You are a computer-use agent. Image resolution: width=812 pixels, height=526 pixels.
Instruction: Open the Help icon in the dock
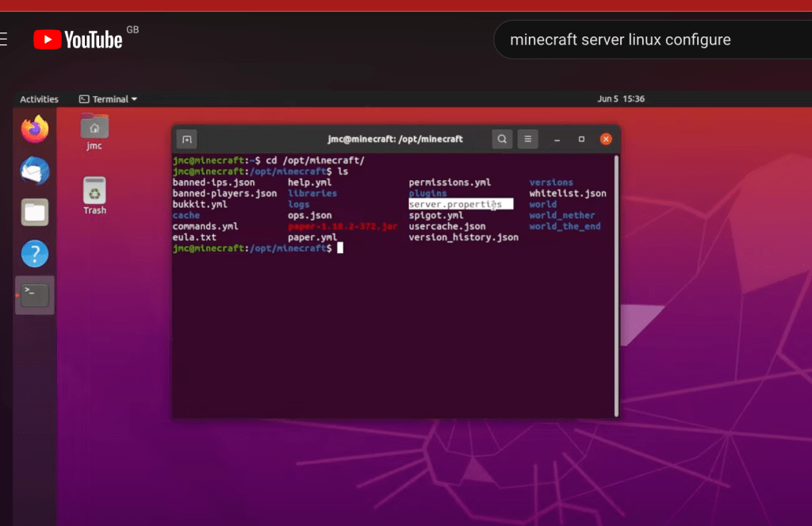[x=35, y=253]
